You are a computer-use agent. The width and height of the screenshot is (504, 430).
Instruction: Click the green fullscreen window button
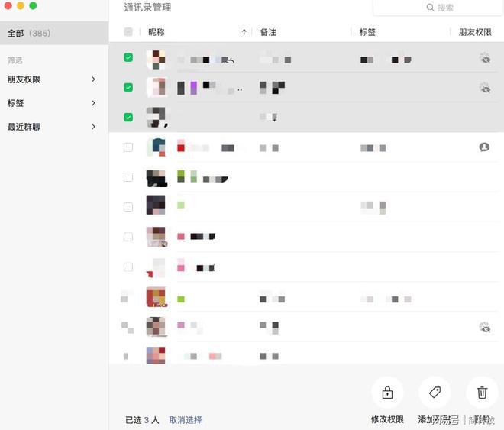[33, 6]
